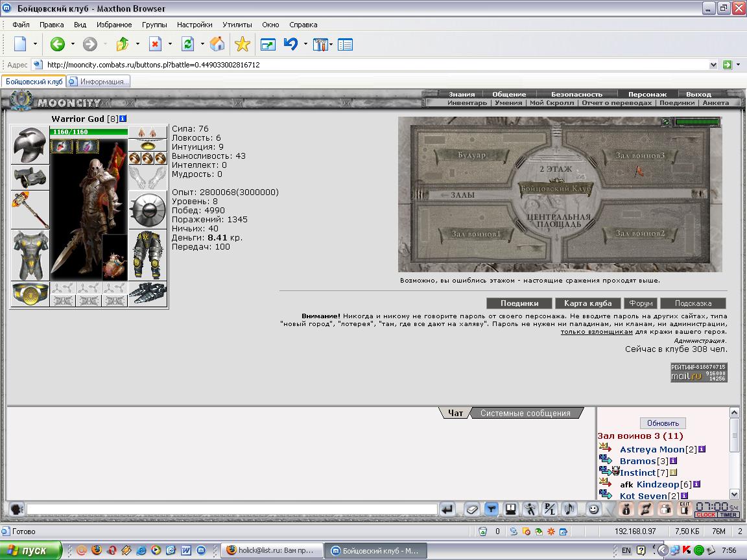Click the chest armor equipment slot
Image resolution: width=747 pixels, height=560 pixels.
click(x=30, y=255)
